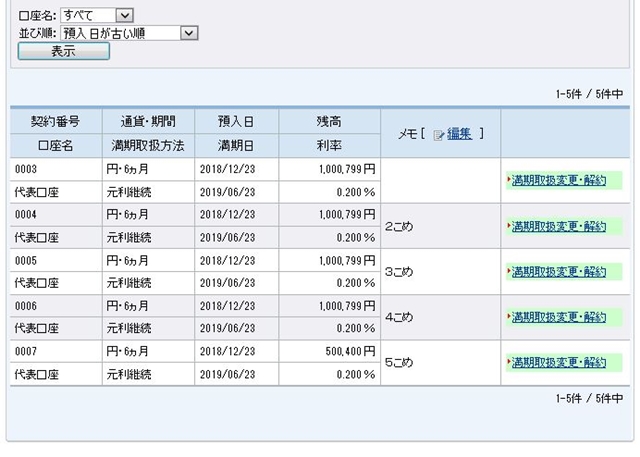Click 満期取扱変更・解約 for contract 0004
Screen dimensions: 640x457
click(x=559, y=226)
